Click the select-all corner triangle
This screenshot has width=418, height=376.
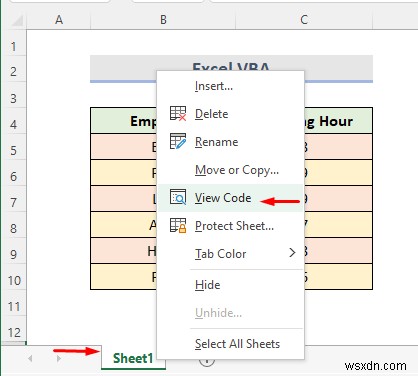pyautogui.click(x=17, y=21)
